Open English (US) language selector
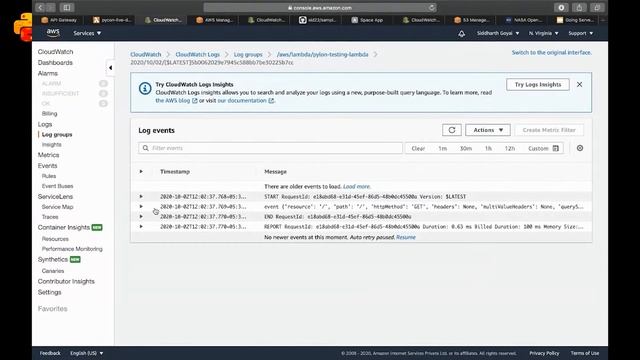The image size is (640, 360). click(87, 353)
